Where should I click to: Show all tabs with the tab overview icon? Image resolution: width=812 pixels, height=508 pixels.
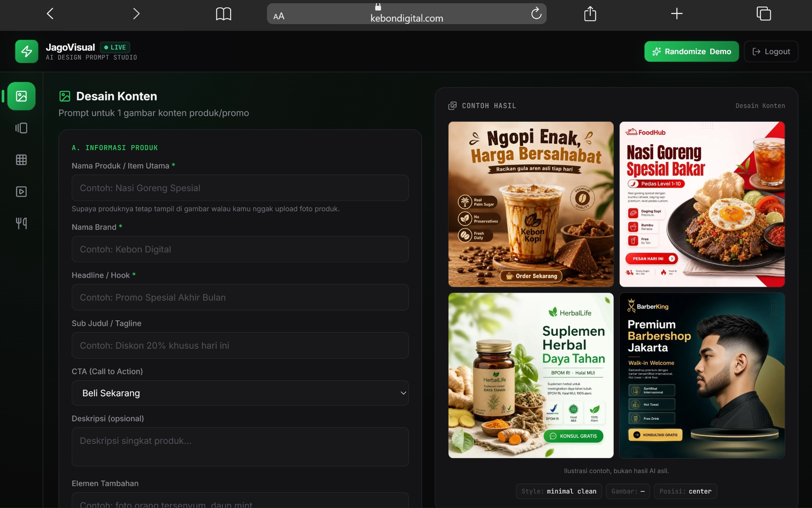[763, 14]
